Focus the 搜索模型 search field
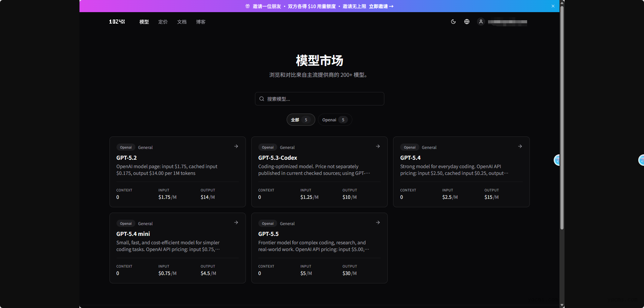The width and height of the screenshot is (644, 308). (x=319, y=99)
